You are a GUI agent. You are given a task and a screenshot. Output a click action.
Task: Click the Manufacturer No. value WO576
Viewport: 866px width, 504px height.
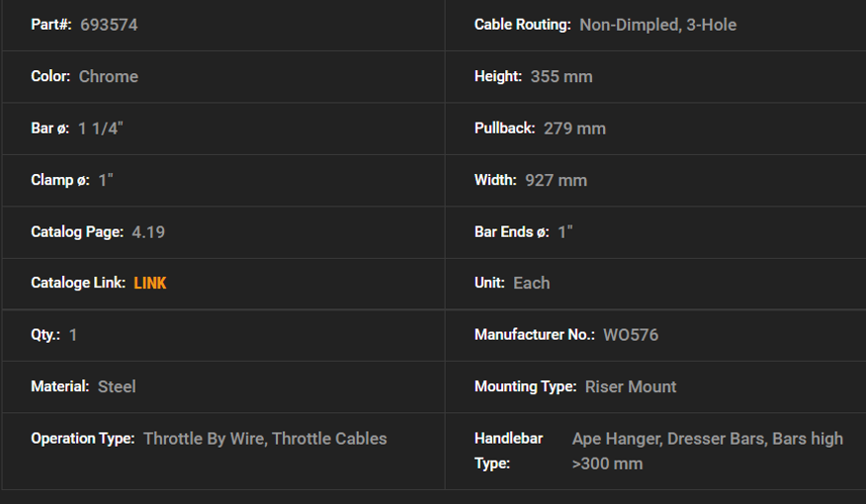tap(631, 335)
